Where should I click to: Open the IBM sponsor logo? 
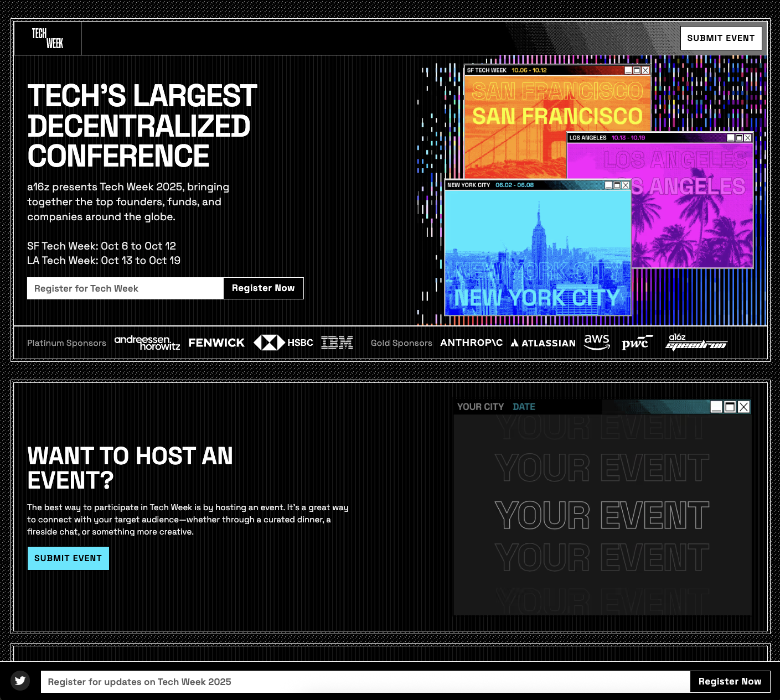[x=337, y=343]
